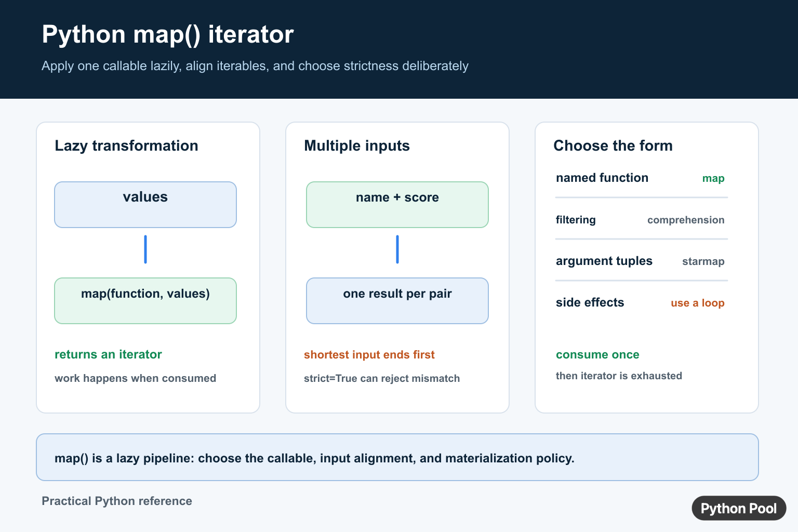This screenshot has width=798, height=532.
Task: Click 'strict=True can reject mismatch' caption
Action: point(382,378)
